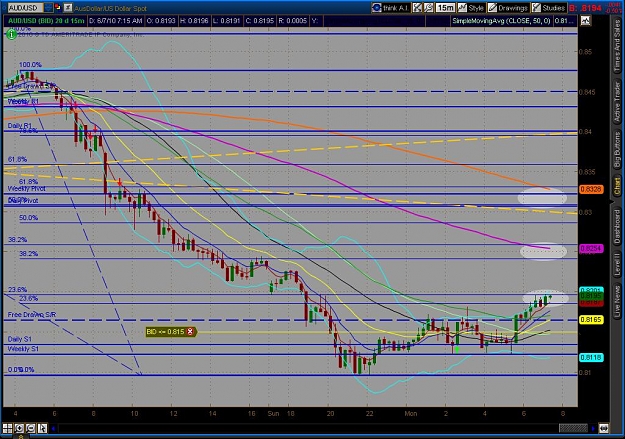Open the Style menu

(471, 8)
